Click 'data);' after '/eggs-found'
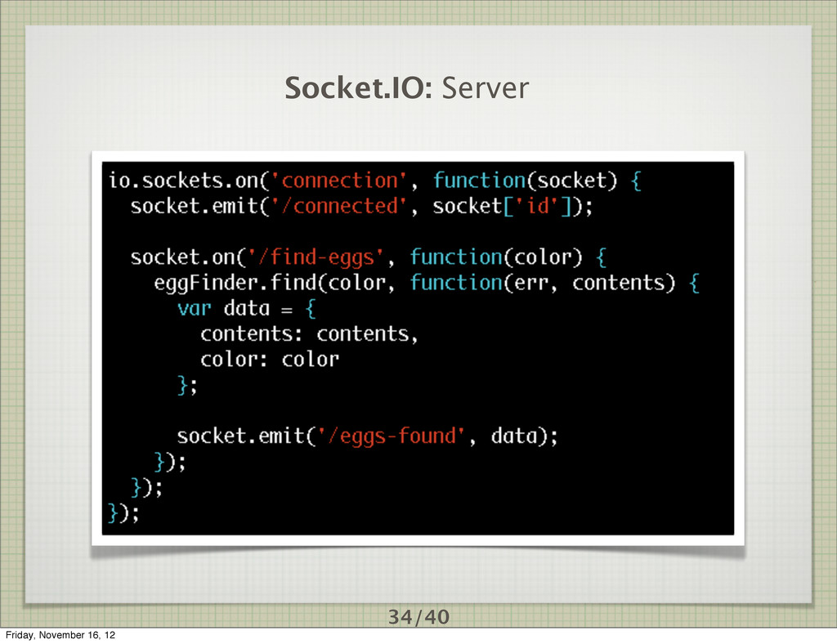Screen dimensions: 837x644 pyautogui.click(x=524, y=436)
